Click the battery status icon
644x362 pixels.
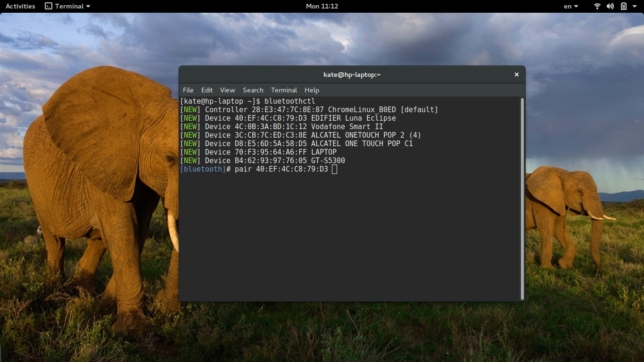click(623, 6)
